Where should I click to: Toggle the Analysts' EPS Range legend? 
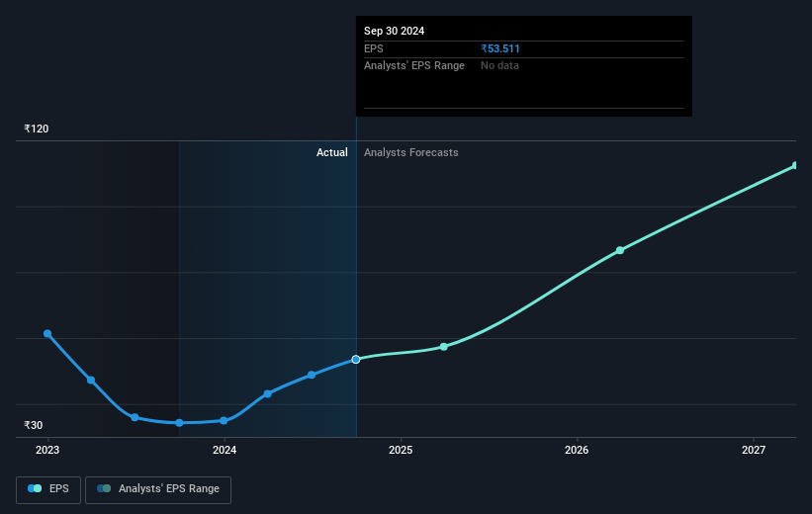pos(158,489)
